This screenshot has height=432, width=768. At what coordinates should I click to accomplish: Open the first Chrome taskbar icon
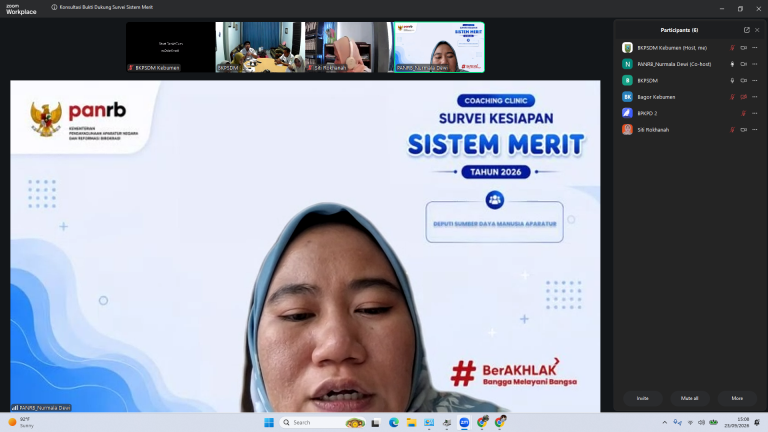[x=482, y=422]
